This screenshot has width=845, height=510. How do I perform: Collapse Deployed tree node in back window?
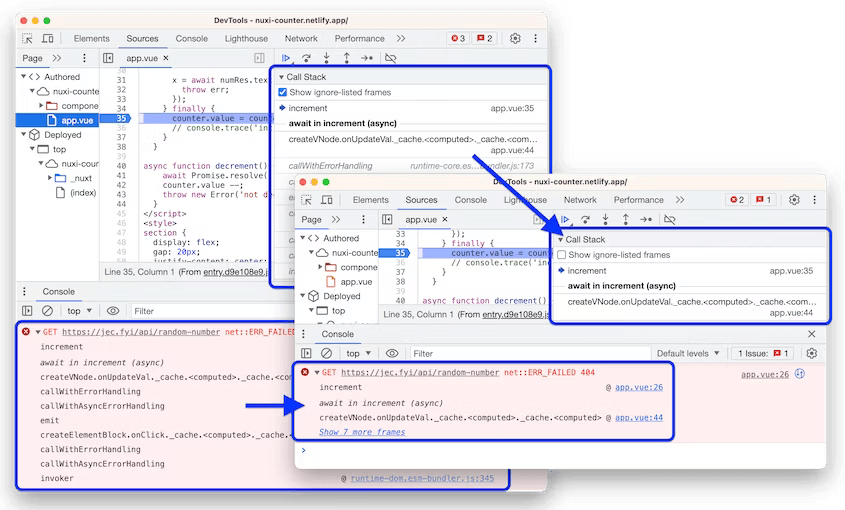24,134
